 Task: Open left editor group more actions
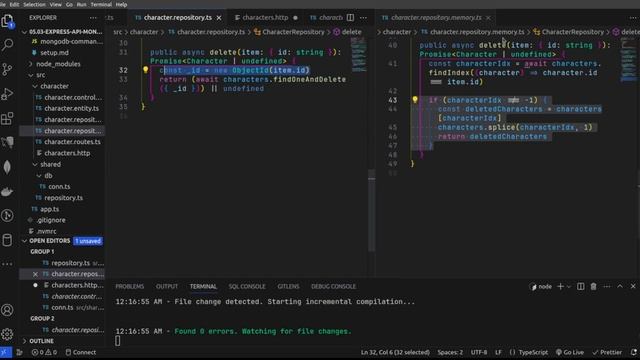[363, 18]
